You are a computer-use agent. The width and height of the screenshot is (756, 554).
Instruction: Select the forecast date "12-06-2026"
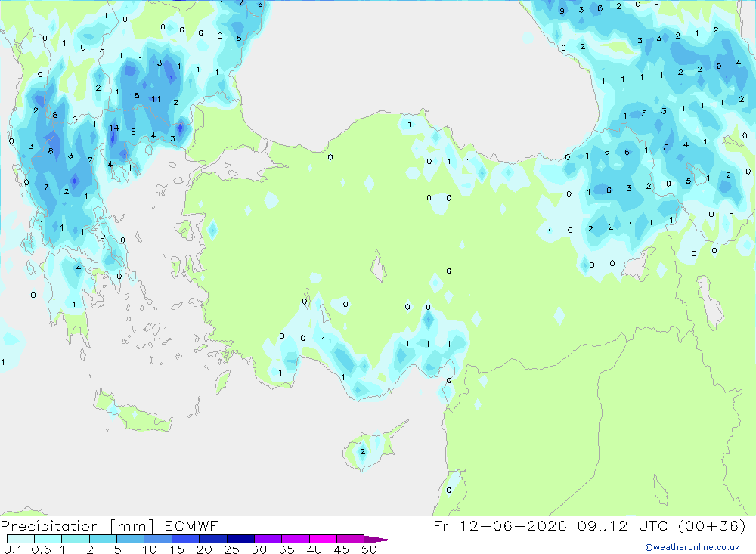(x=513, y=525)
